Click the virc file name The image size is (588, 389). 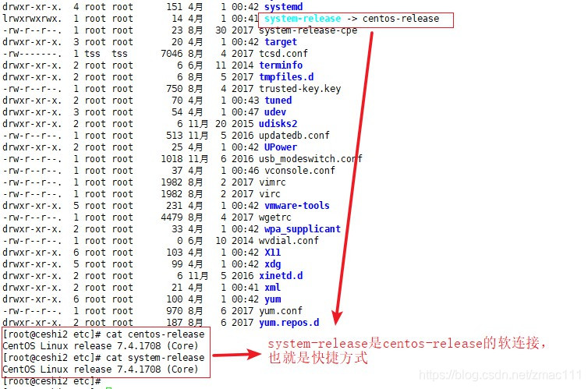270,194
